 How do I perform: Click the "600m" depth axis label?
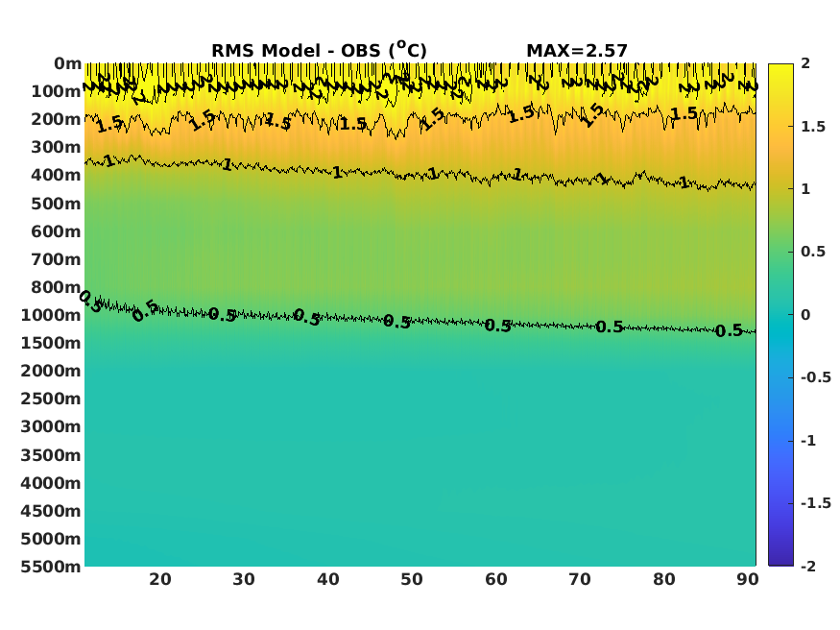pos(56,231)
